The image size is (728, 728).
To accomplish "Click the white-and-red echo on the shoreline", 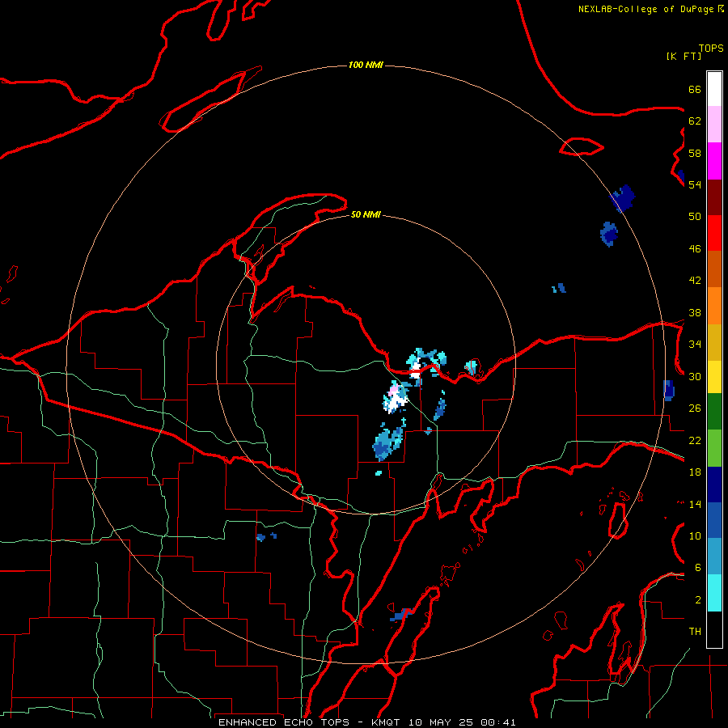I will [x=416, y=370].
